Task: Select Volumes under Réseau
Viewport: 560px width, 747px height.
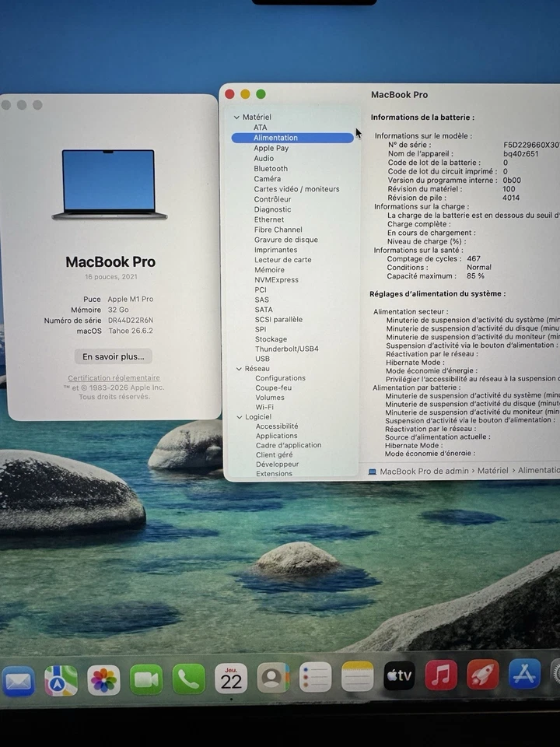Action: [x=270, y=398]
